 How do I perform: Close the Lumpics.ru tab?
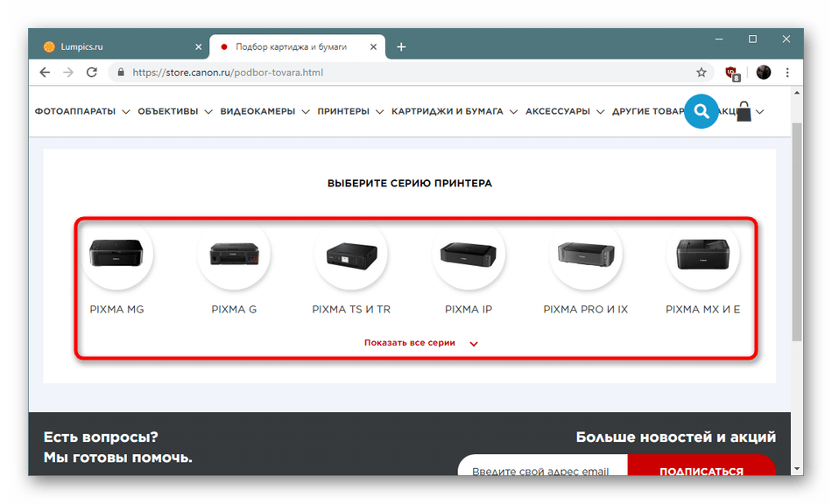pos(199,47)
